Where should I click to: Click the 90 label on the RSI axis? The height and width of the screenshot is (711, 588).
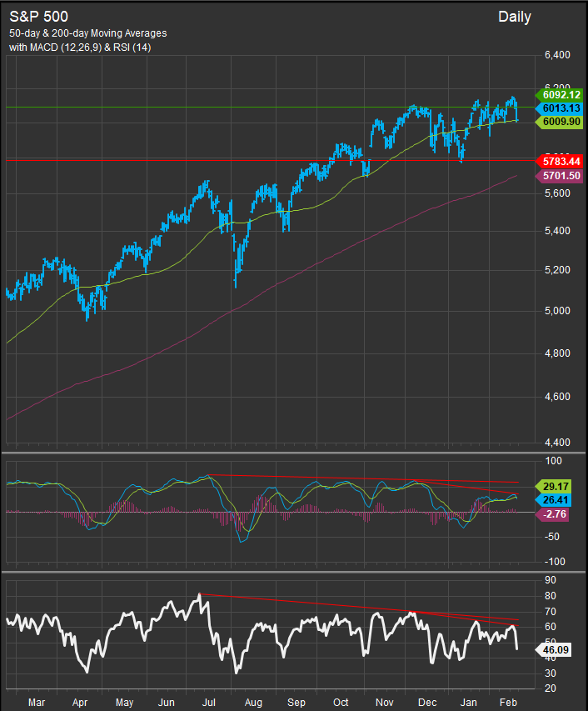[551, 580]
